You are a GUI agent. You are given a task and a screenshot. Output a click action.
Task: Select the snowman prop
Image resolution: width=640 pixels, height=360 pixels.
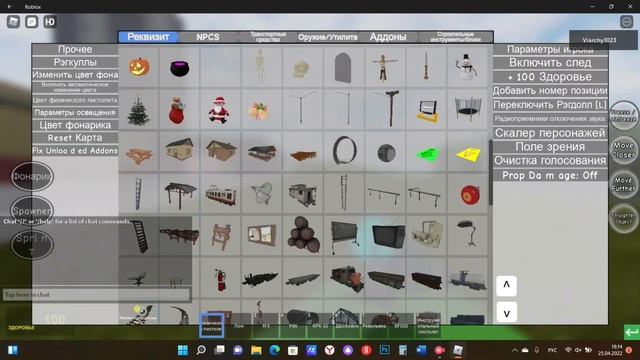point(467,67)
